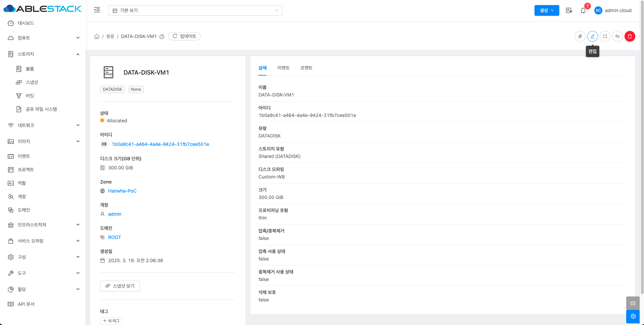
Task: Expand the 컴퓨트 sidebar menu
Action: [x=44, y=38]
